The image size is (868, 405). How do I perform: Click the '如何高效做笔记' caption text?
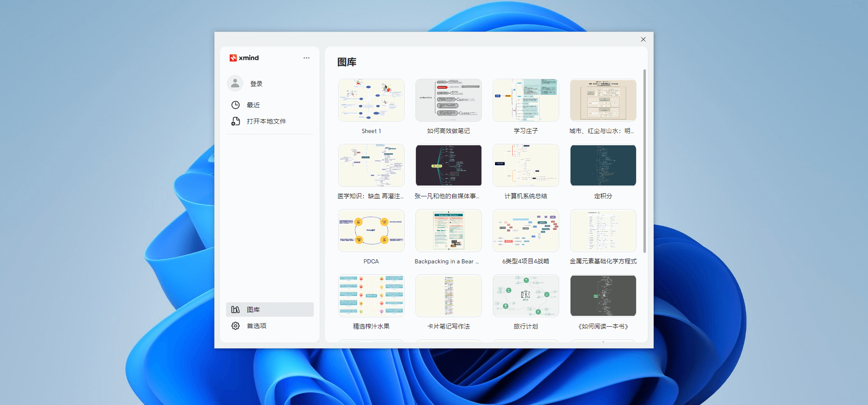coord(448,131)
